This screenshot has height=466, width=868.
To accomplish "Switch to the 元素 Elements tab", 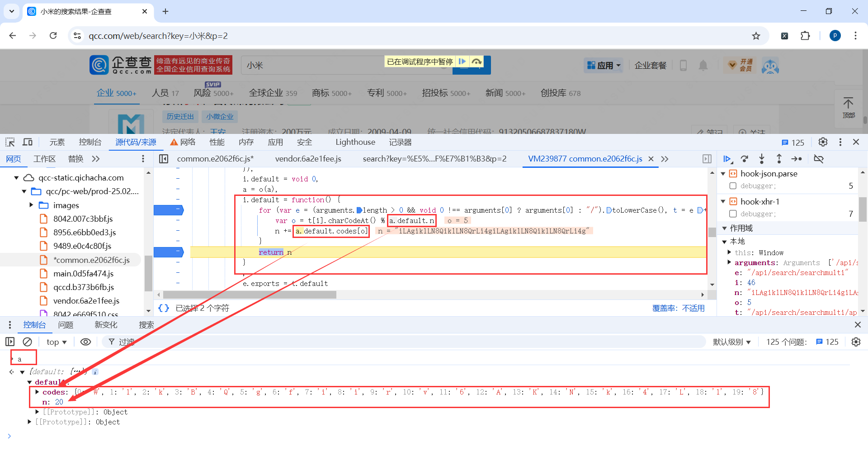I will point(57,142).
